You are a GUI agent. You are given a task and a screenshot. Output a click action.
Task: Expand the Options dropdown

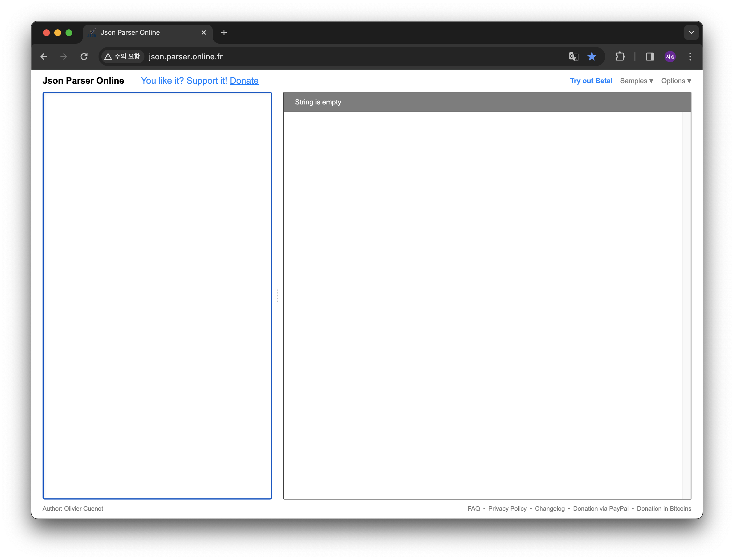(676, 81)
